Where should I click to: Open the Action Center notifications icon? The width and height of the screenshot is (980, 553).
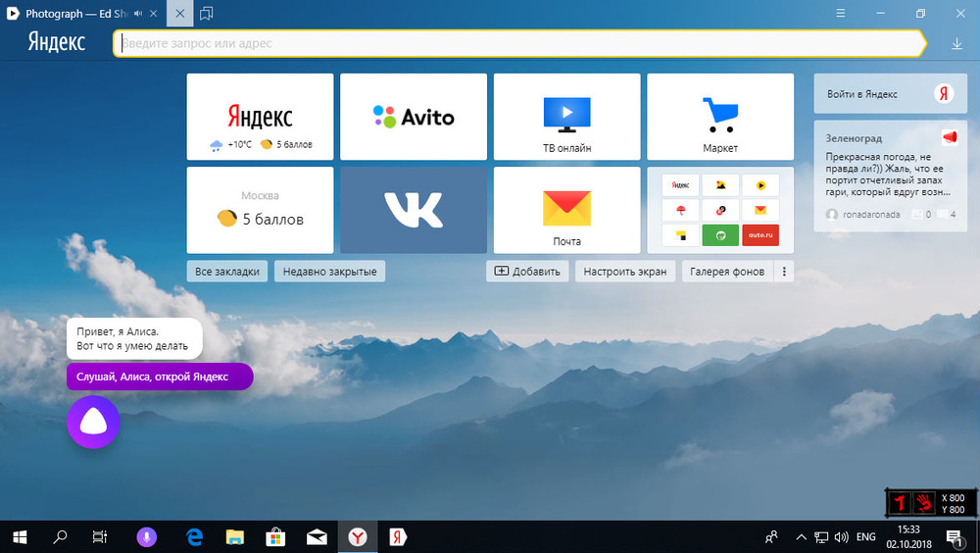(x=955, y=536)
